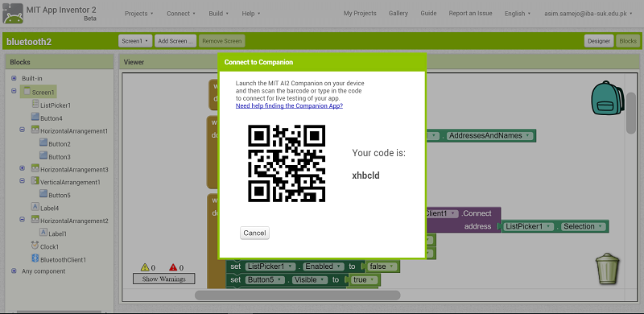
Task: Open the Screen1 dropdown button
Action: click(x=135, y=41)
